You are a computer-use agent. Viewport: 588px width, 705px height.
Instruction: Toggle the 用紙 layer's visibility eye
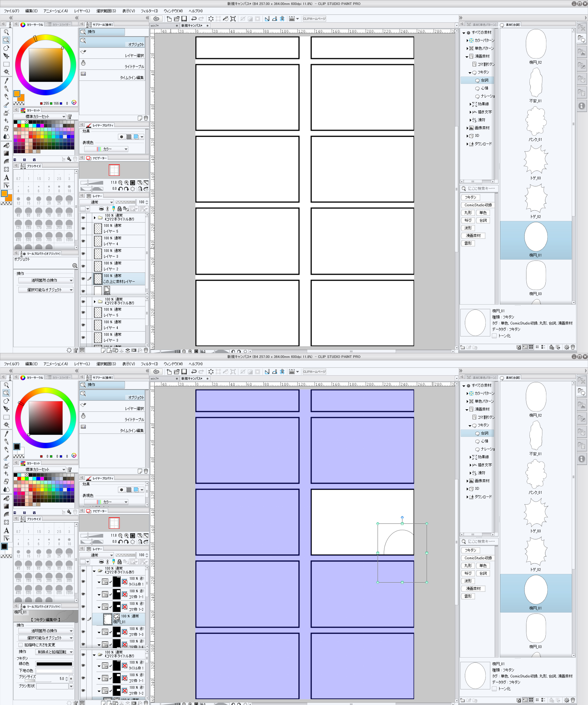83,291
